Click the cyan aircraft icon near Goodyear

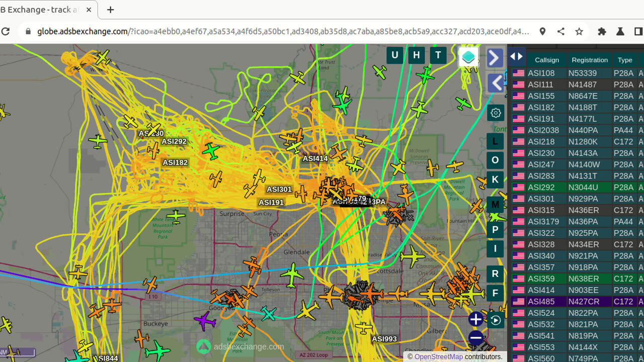[x=269, y=314]
